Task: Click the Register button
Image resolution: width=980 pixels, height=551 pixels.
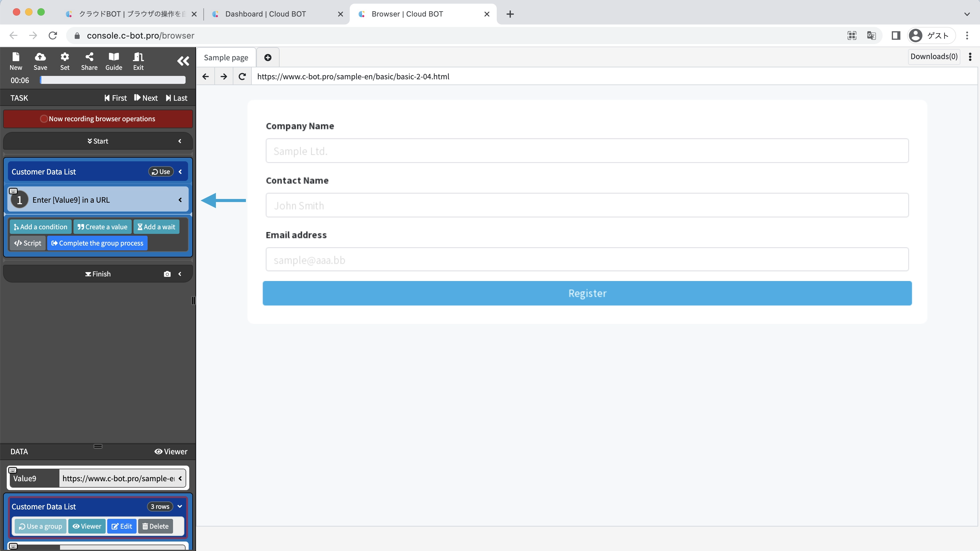Action: (x=587, y=293)
